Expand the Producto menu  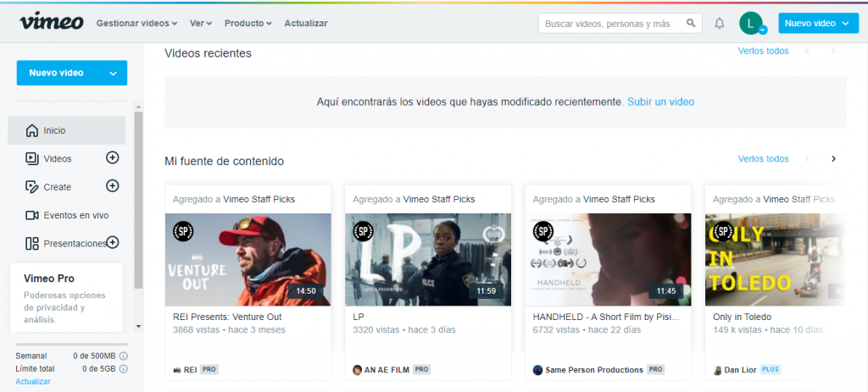click(x=248, y=23)
